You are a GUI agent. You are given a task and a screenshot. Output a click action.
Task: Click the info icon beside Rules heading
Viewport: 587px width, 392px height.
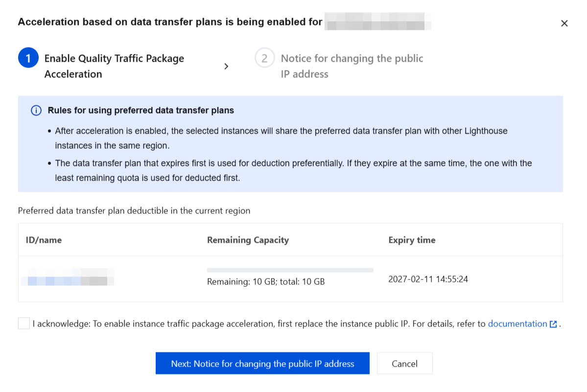pyautogui.click(x=36, y=110)
